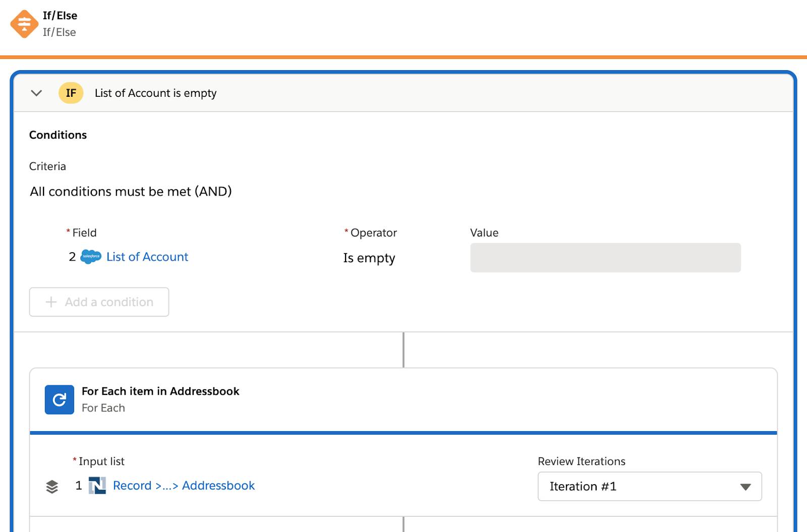Click the If/Else header title
807x532 pixels.
(60, 16)
